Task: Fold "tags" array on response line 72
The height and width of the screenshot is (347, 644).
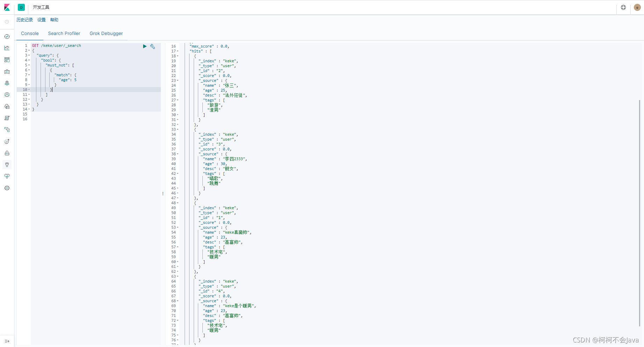Action: (178, 321)
